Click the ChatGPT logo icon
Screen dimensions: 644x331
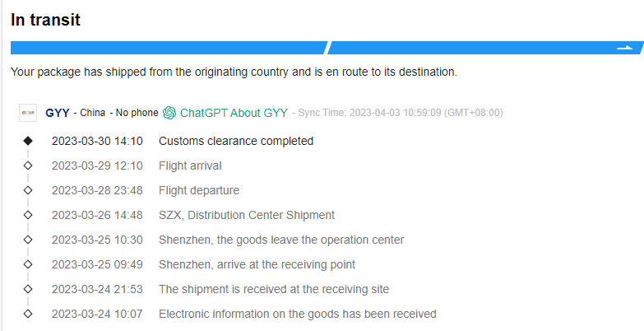(x=169, y=113)
